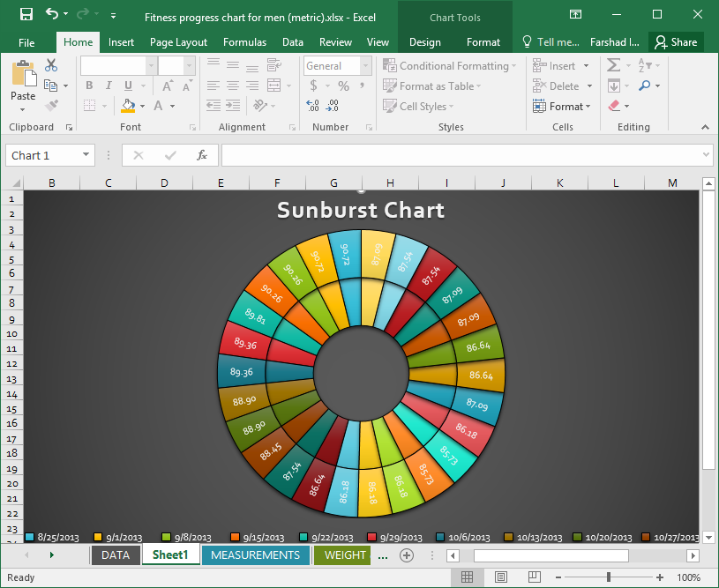Add a new sheet with plus icon
Screen dimensions: 719x588
coord(407,555)
